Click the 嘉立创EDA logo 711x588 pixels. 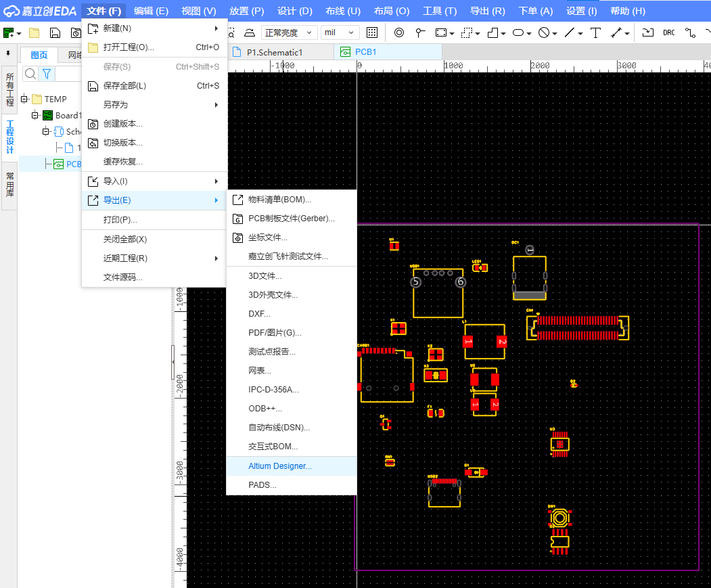(40, 11)
